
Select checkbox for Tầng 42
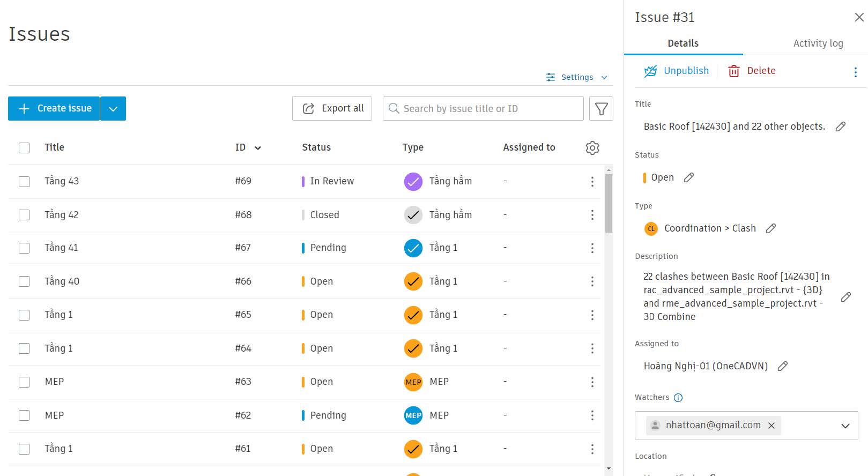coord(24,215)
